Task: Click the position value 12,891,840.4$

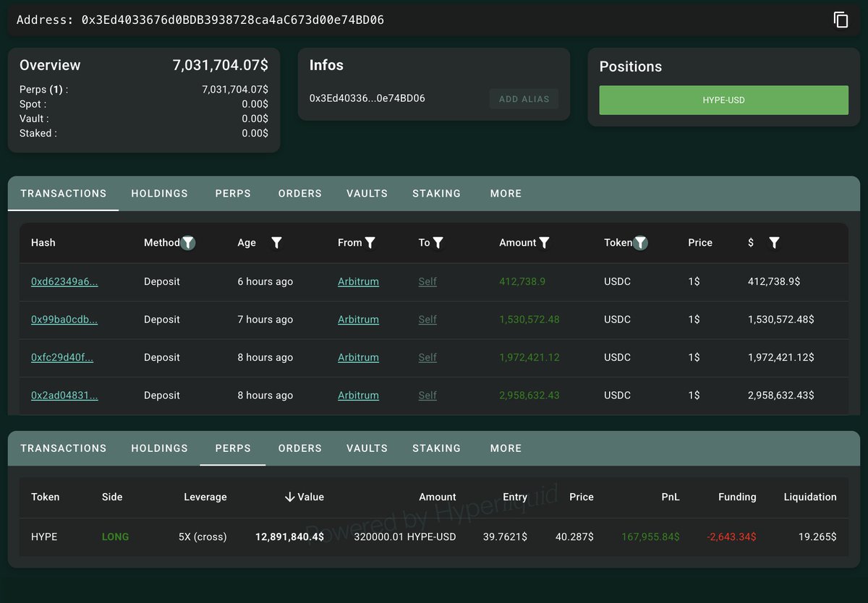Action: pyautogui.click(x=290, y=537)
